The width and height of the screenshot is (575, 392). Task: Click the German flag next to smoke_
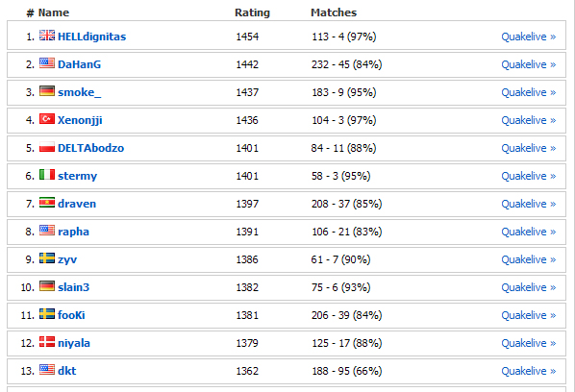tap(47, 91)
